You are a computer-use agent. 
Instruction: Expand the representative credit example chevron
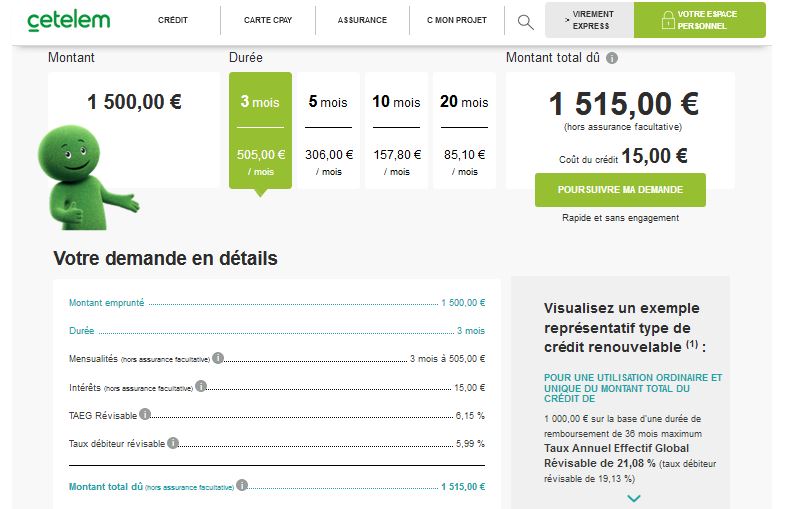click(633, 497)
